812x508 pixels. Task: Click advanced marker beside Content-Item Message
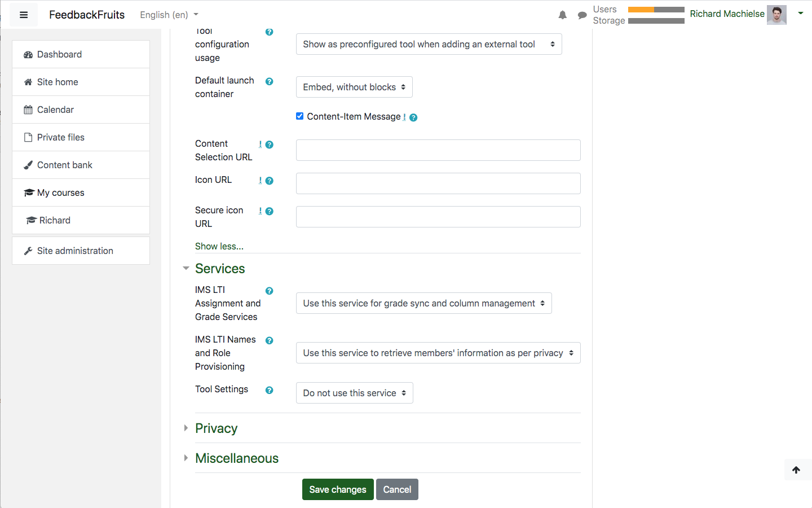(404, 117)
